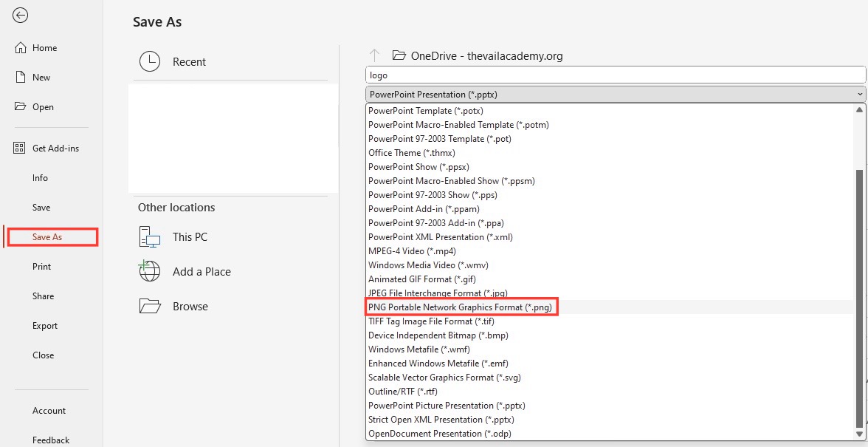The height and width of the screenshot is (447, 868).
Task: Open the Print page
Action: point(41,267)
